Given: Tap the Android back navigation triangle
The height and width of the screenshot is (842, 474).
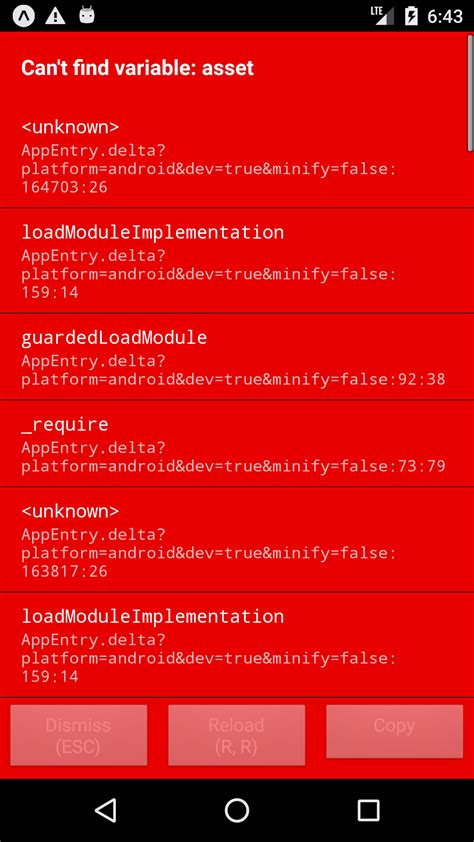Looking at the screenshot, I should click(106, 810).
